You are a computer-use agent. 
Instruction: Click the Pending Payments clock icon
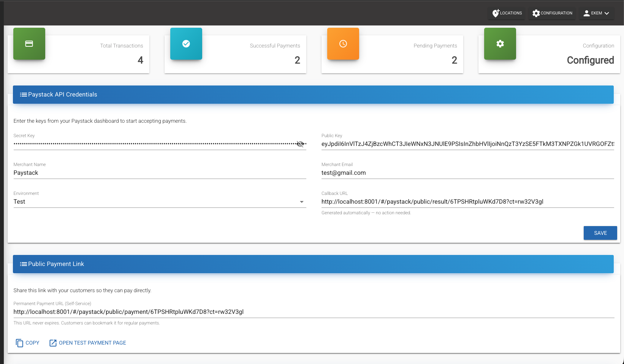[343, 44]
